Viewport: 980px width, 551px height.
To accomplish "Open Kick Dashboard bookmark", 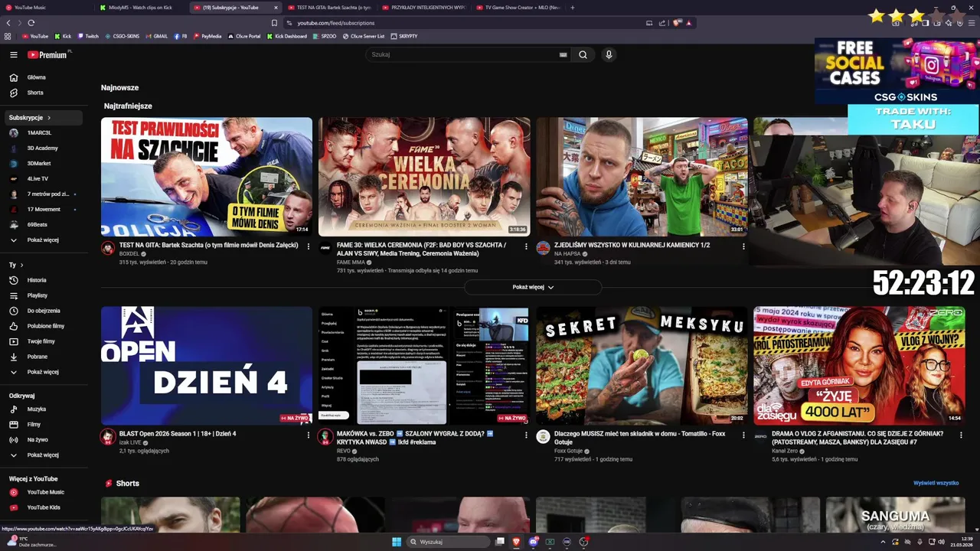I will point(287,36).
